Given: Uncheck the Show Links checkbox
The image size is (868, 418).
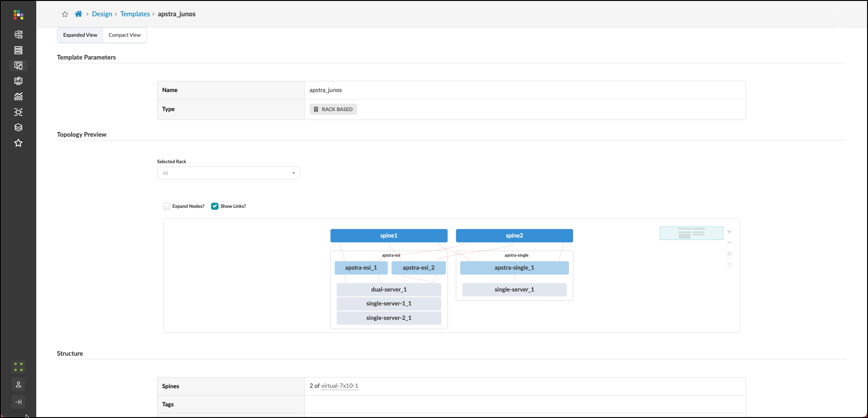Looking at the screenshot, I should (215, 206).
